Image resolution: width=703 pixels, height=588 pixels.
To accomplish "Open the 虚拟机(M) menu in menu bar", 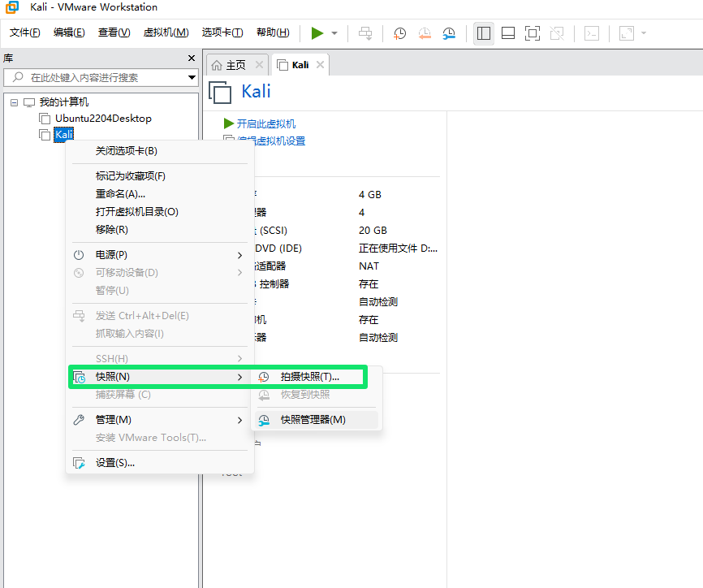I will tap(166, 32).
